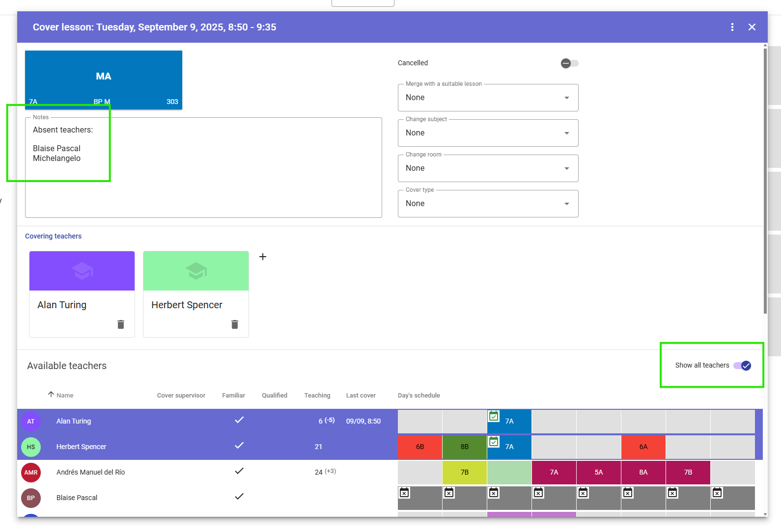Click the BP avatar for Blaise Pascal
Screen dimensions: 781x532
[31, 498]
